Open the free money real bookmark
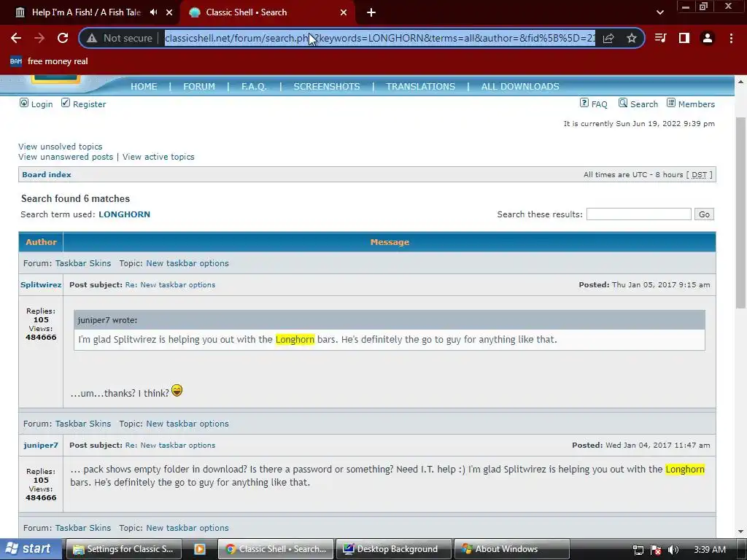747x560 pixels. (x=49, y=61)
